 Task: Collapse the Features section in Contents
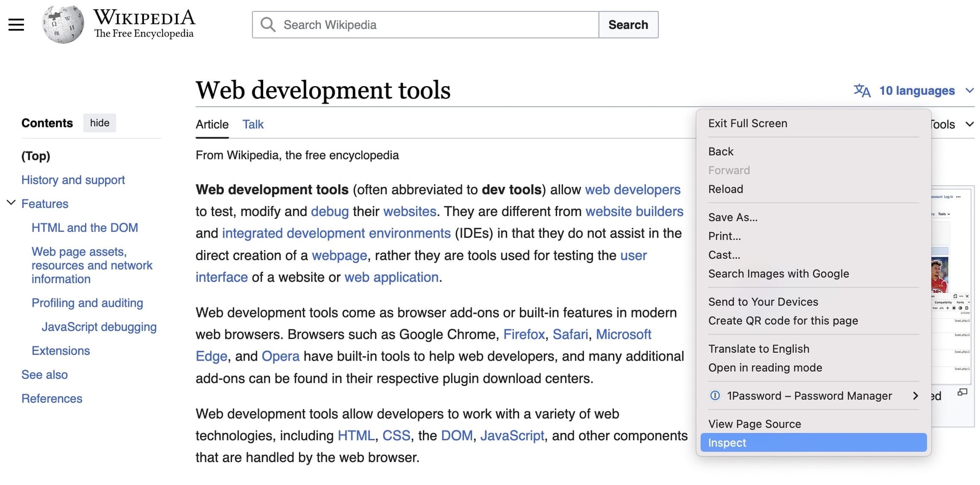11,202
